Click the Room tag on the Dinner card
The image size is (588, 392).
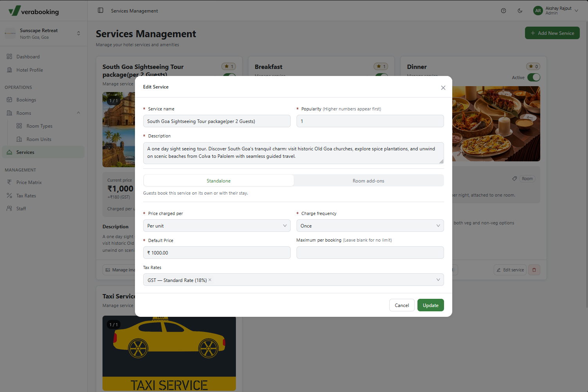(x=527, y=179)
